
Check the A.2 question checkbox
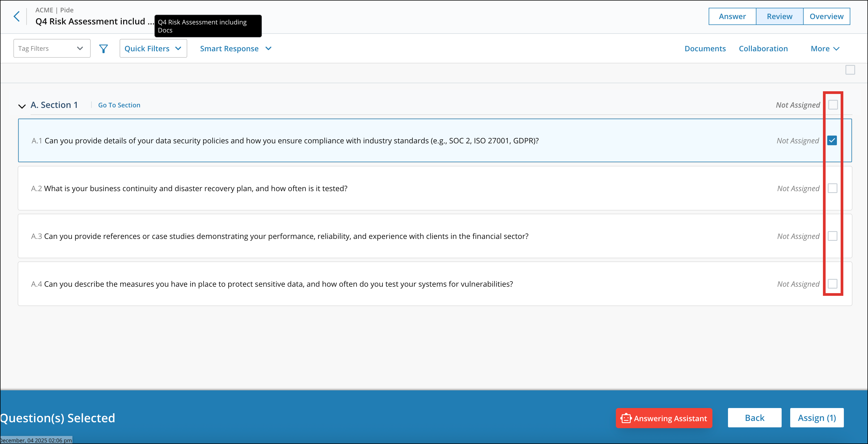832,188
